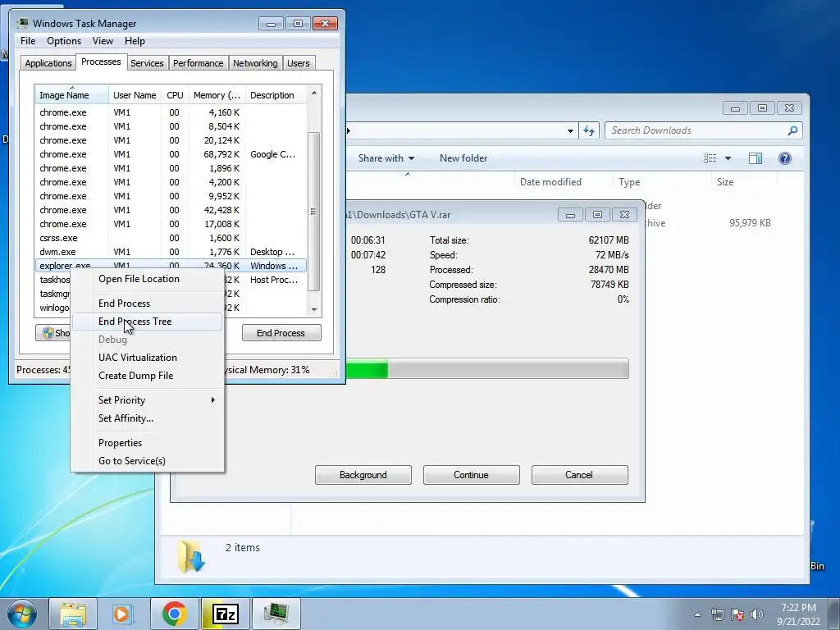Select the chrome.exe row using 68,792 K
840x630 pixels.
171,154
